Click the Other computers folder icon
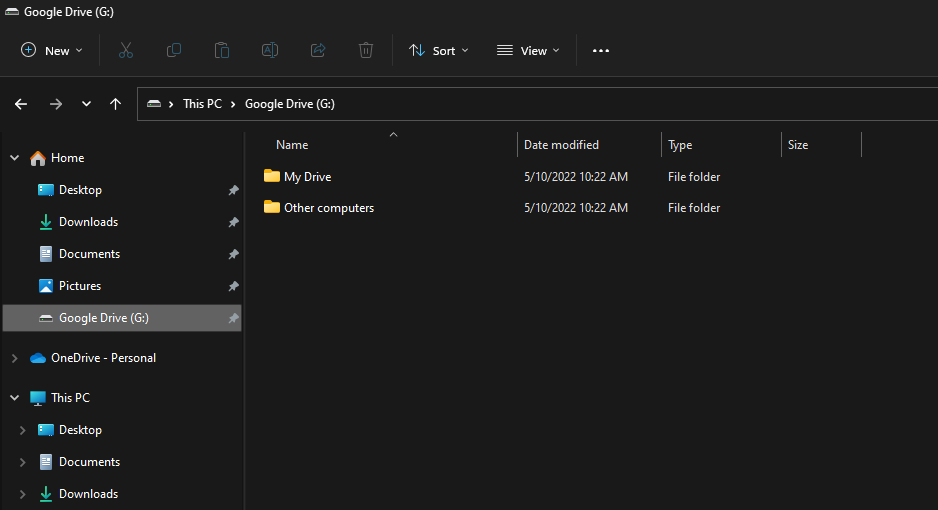The image size is (938, 510). point(272,207)
